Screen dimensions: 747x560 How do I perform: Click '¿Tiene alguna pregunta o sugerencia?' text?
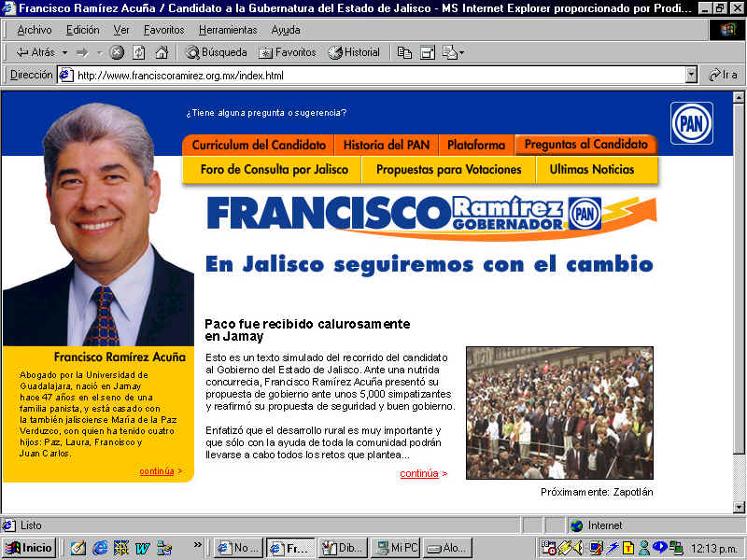266,113
